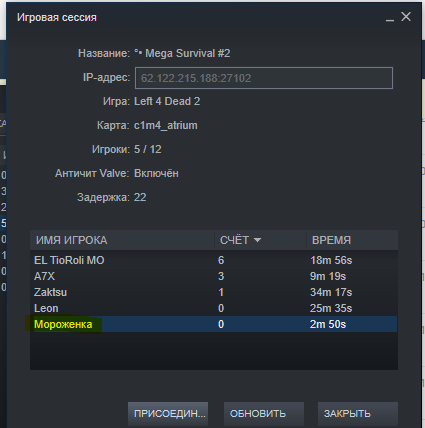This screenshot has width=425, height=428.
Task: Click the map name c1m4_atrium
Action: (166, 126)
